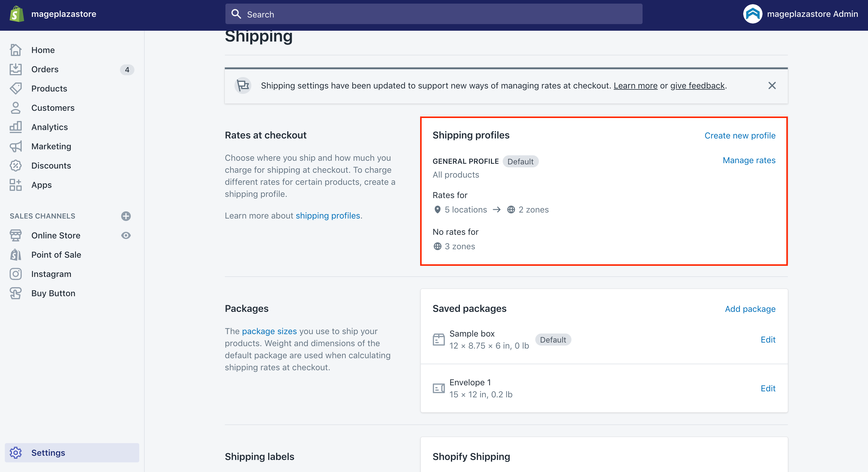Open the Instagram sales channel icon
This screenshot has height=472, width=868.
click(x=16, y=274)
